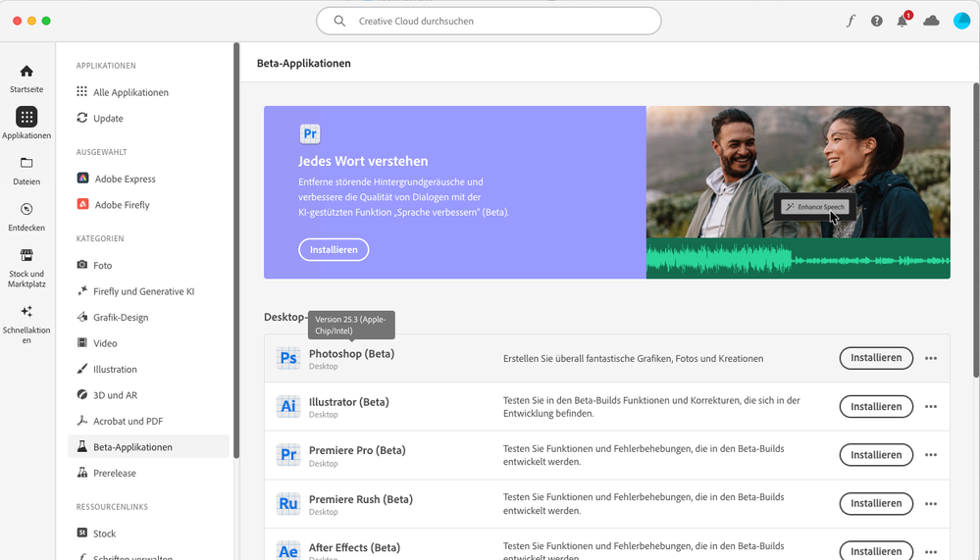
Task: Open the notifications bell
Action: (903, 21)
